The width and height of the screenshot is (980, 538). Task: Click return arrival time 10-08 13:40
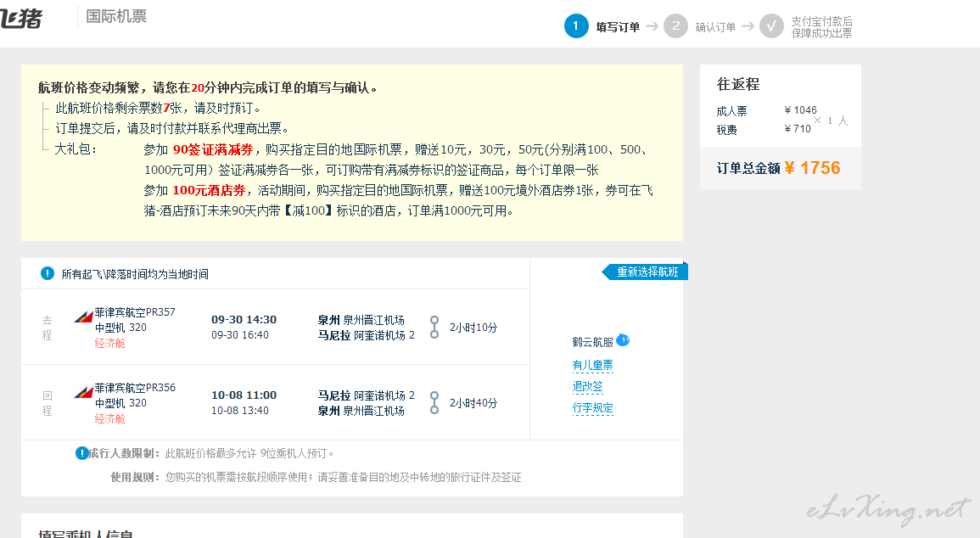point(240,411)
